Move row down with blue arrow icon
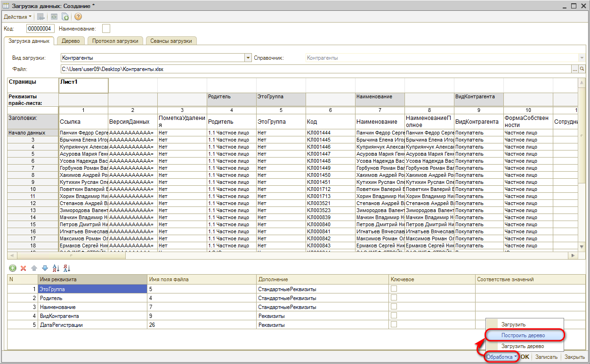Viewport: 590px width, 364px height. [45, 268]
